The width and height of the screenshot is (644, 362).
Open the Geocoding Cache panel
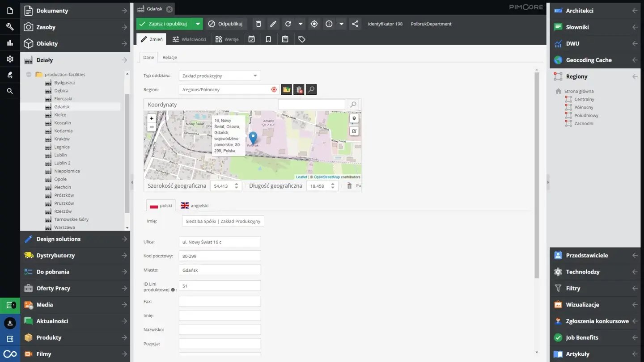click(595, 60)
